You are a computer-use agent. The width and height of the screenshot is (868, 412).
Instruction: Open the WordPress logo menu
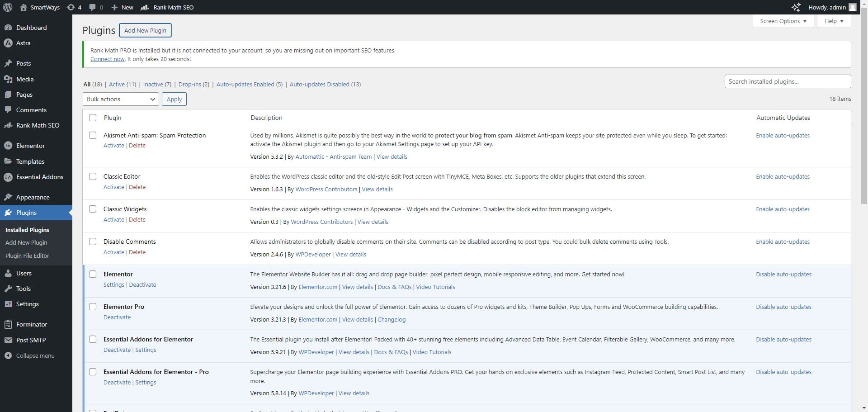click(x=7, y=7)
